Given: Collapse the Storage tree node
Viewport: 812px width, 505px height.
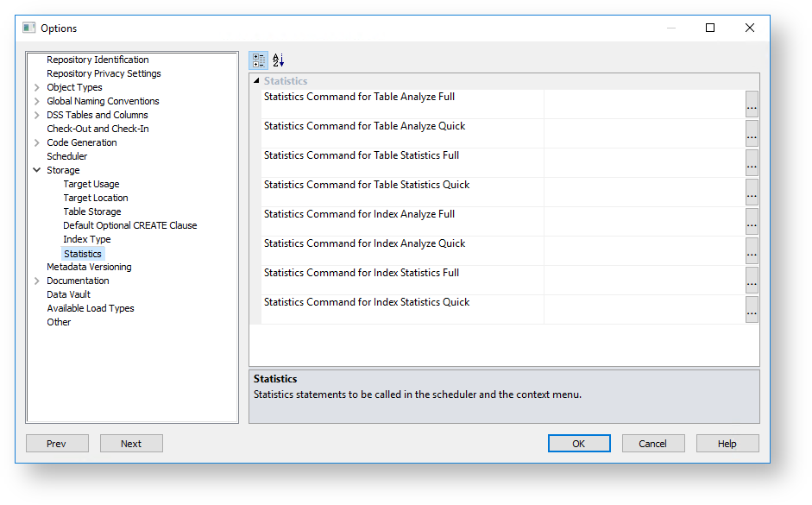Looking at the screenshot, I should point(37,170).
